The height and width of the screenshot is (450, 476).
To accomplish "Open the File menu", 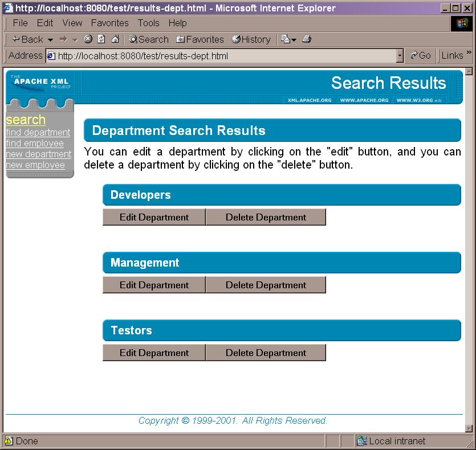I will [x=20, y=23].
